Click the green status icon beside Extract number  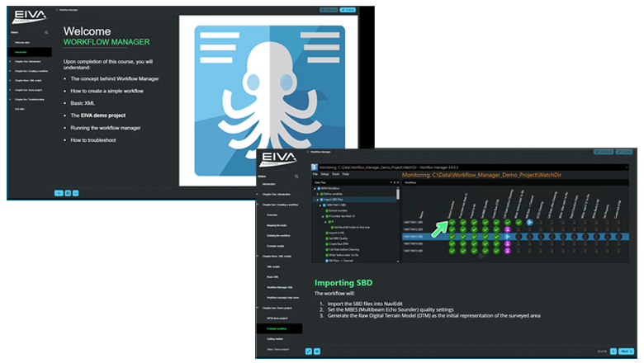click(x=327, y=210)
